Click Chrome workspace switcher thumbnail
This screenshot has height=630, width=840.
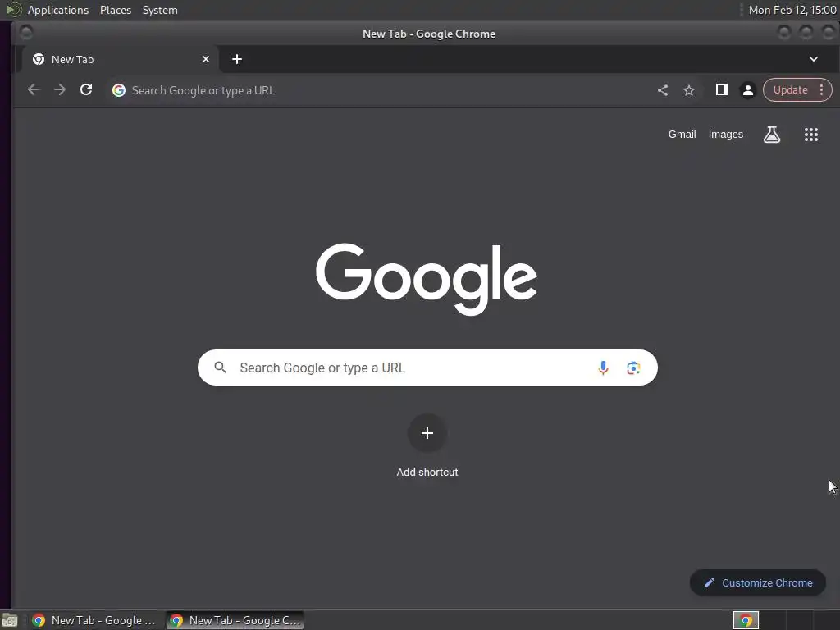tap(745, 620)
